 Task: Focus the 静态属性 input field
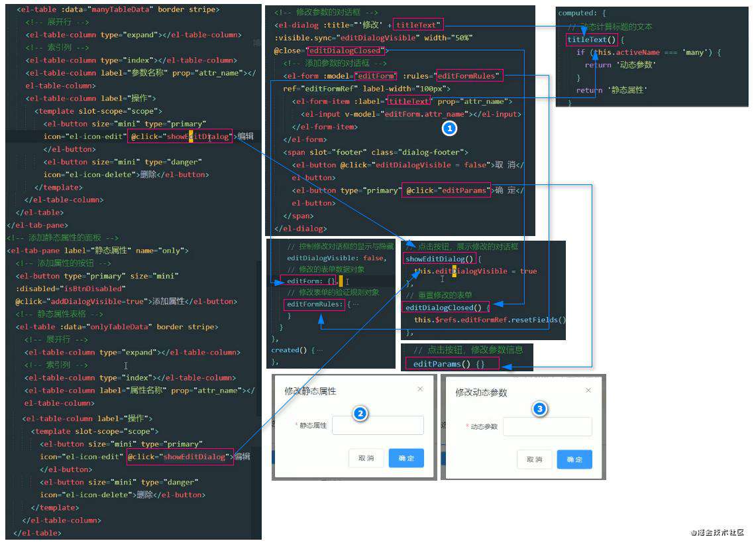(x=378, y=426)
